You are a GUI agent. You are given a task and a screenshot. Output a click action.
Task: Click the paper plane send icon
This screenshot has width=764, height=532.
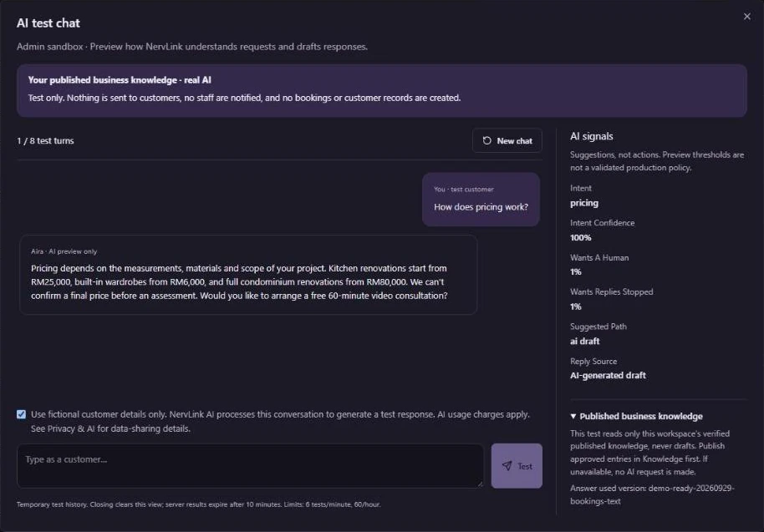coord(507,466)
